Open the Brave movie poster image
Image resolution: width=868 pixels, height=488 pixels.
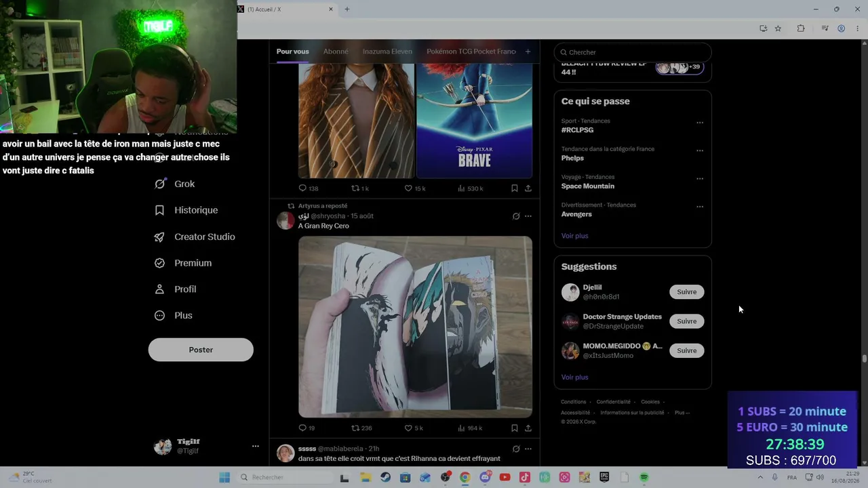pyautogui.click(x=474, y=121)
